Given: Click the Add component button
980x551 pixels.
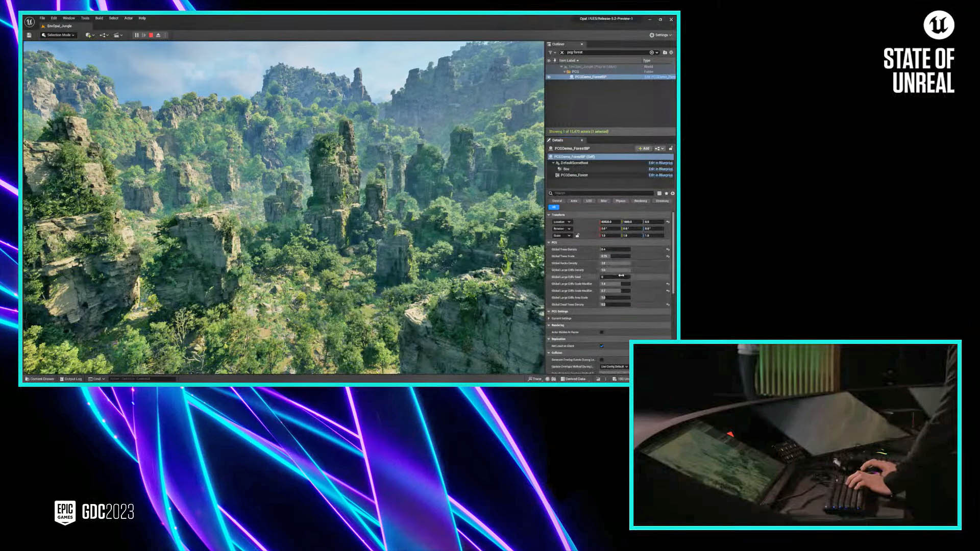Looking at the screenshot, I should [644, 148].
